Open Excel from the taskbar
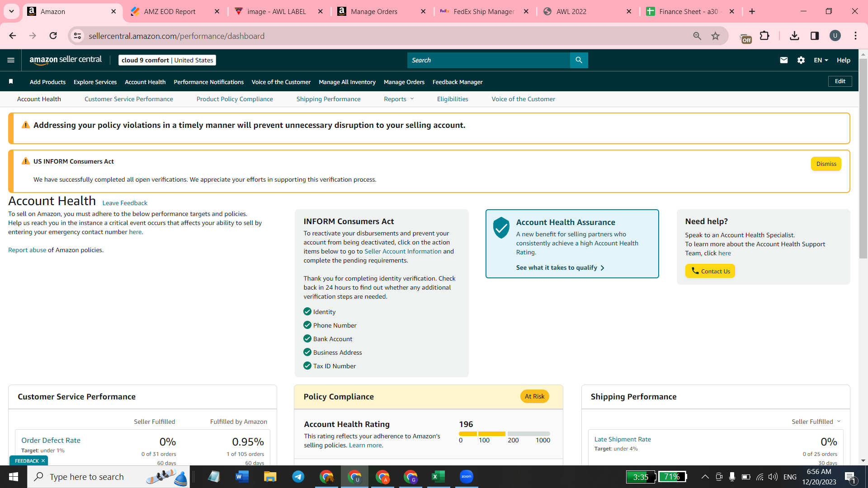This screenshot has height=488, width=868. click(x=439, y=477)
